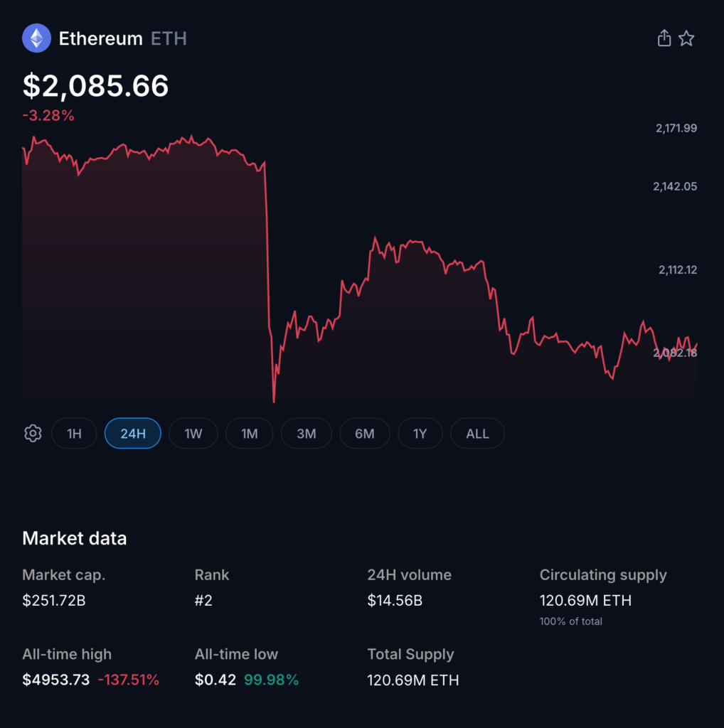
Task: Select the 24H chart view
Action: [x=132, y=433]
